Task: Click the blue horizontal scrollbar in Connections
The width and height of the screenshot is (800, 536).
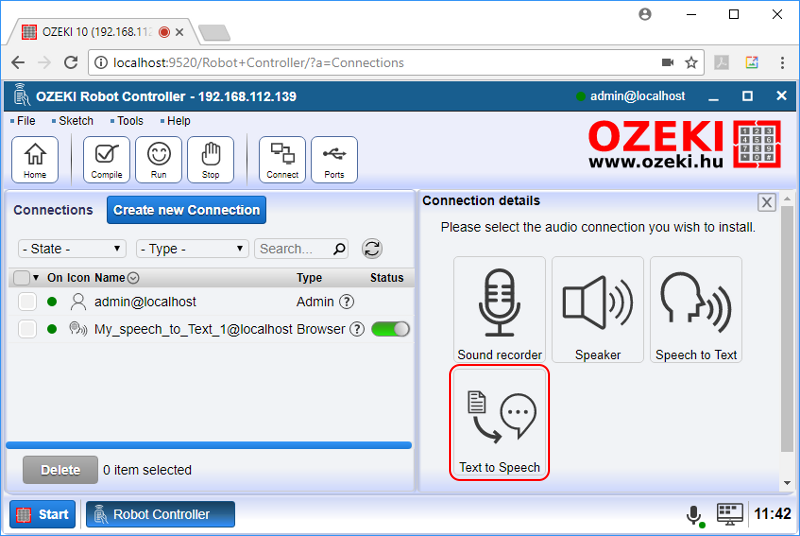Action: 209,445
